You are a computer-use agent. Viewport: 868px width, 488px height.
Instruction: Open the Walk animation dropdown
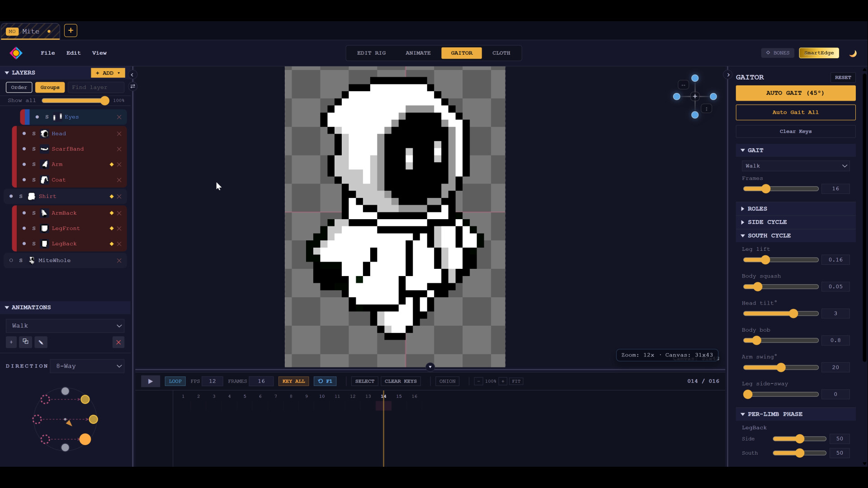[x=65, y=326]
